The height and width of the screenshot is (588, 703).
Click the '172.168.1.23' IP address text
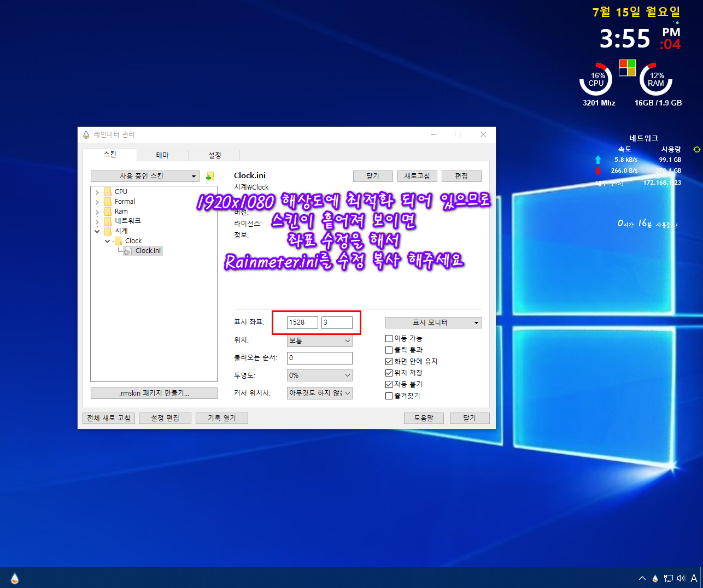662,183
